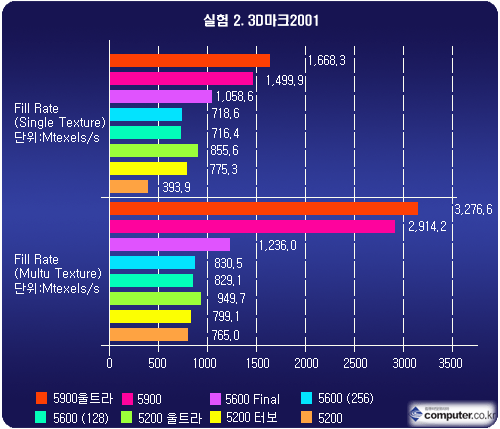Click the 5600 (256) legend text

[x=346, y=398]
